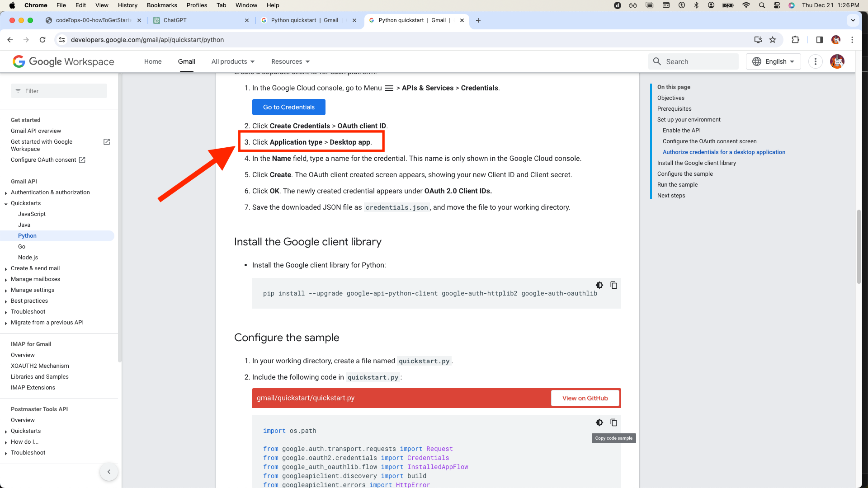
Task: Click the external link icon beside Configure OAuth consent
Action: (x=82, y=160)
